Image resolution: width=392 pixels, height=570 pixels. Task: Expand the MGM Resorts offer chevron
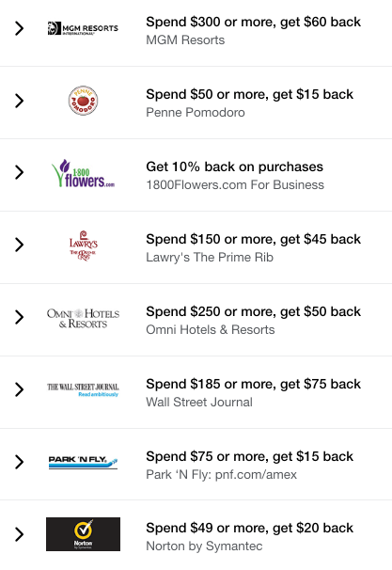tap(19, 28)
